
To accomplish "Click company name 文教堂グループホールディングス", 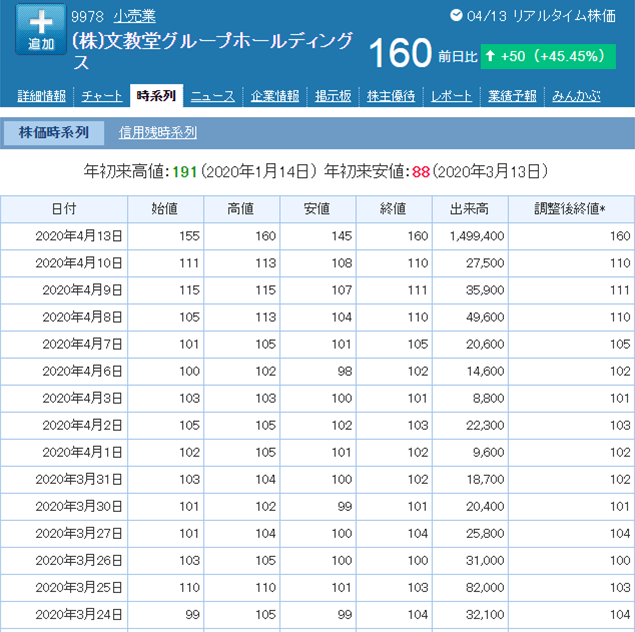I will point(213,51).
